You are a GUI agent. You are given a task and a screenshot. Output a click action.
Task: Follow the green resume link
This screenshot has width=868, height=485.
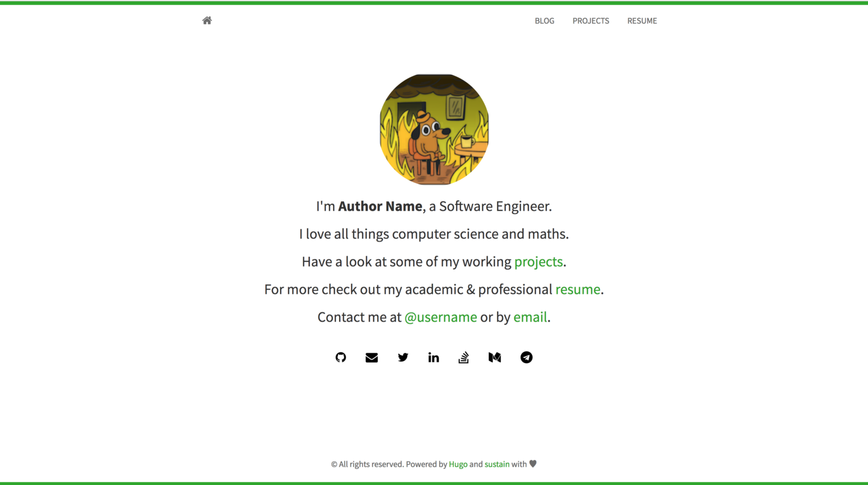click(x=578, y=289)
